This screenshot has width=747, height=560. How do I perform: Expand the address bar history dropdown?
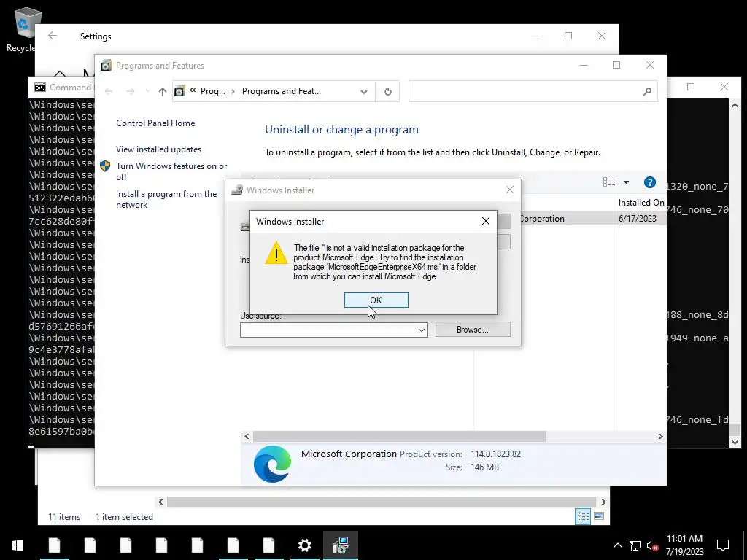pyautogui.click(x=364, y=91)
